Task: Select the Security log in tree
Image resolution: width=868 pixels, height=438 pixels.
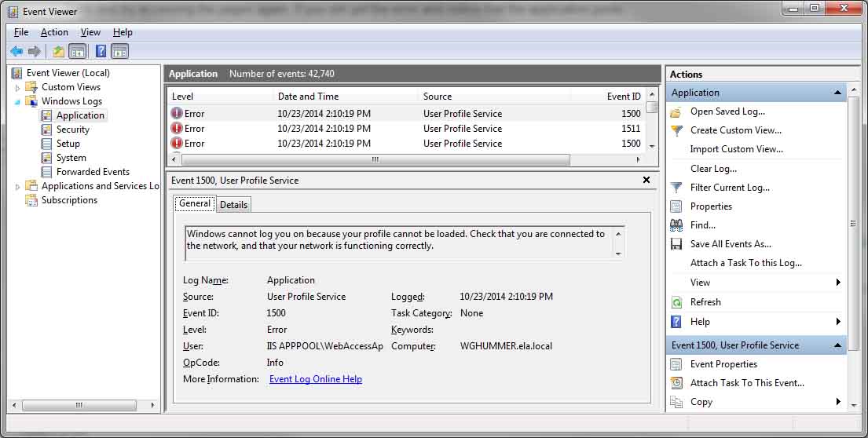Action: tap(72, 130)
